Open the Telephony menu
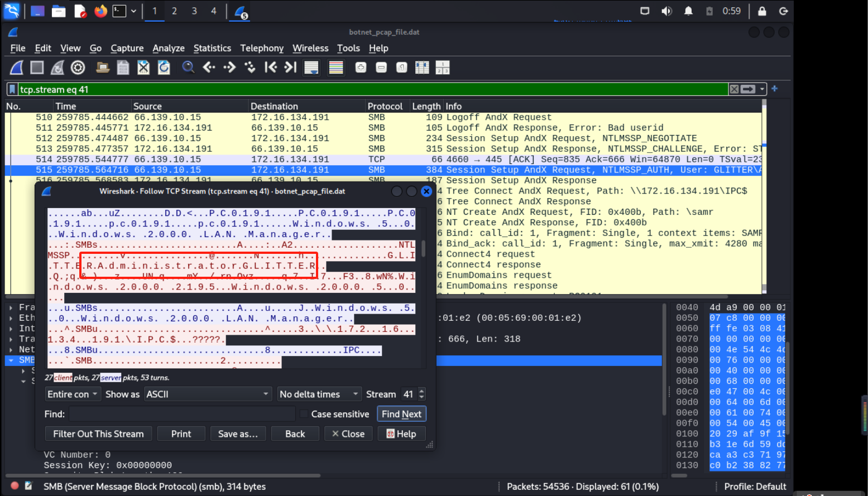Image resolution: width=868 pixels, height=496 pixels. 262,48
